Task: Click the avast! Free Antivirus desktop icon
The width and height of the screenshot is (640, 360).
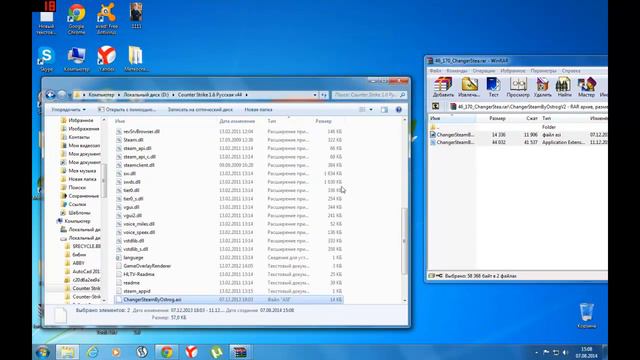Action: click(x=107, y=18)
